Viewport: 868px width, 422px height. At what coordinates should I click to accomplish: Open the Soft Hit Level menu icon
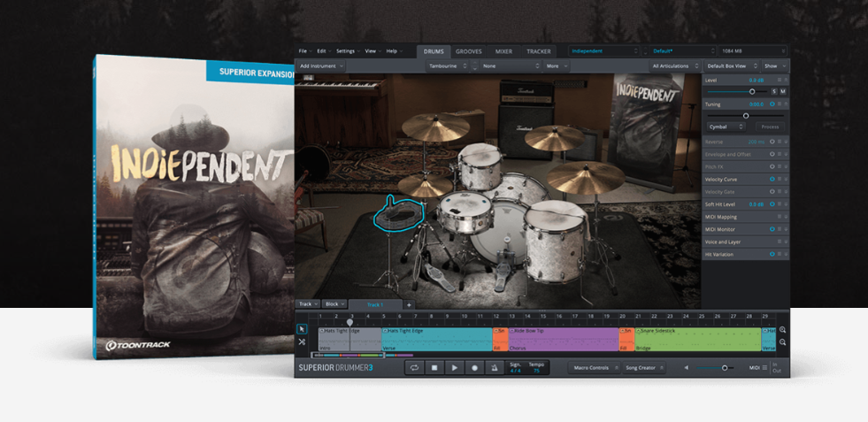click(780, 204)
